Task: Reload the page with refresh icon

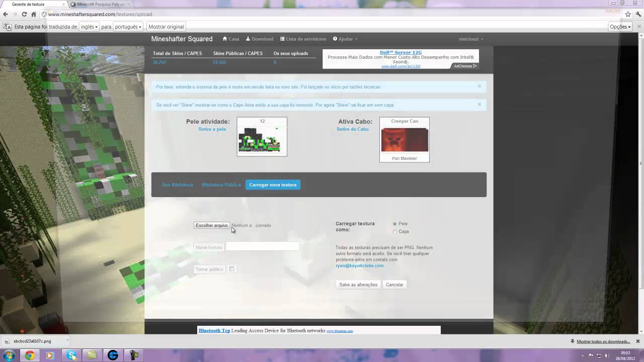Action: 24,14
